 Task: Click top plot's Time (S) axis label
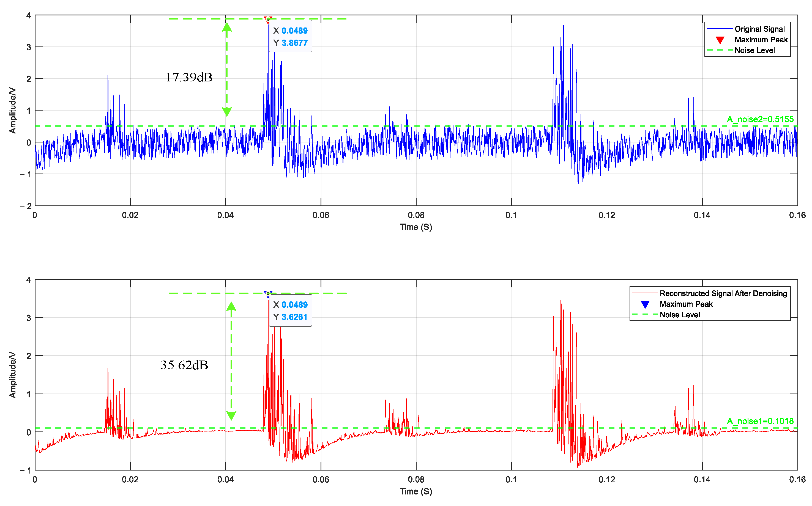(415, 227)
